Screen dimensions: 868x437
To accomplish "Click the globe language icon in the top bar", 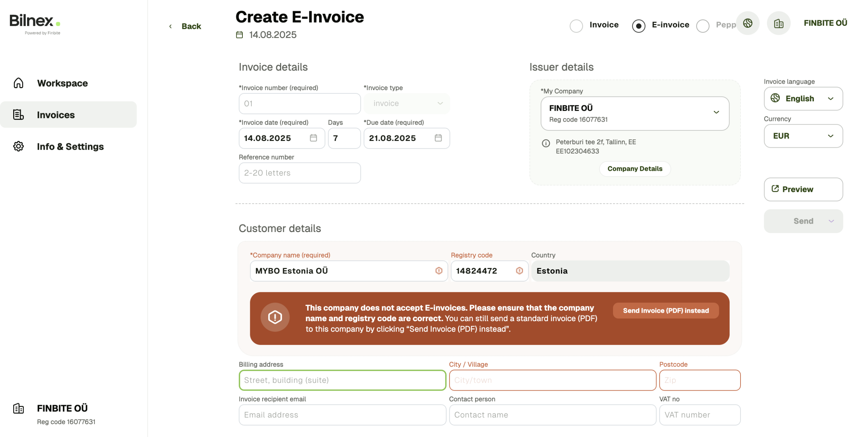I will point(748,23).
